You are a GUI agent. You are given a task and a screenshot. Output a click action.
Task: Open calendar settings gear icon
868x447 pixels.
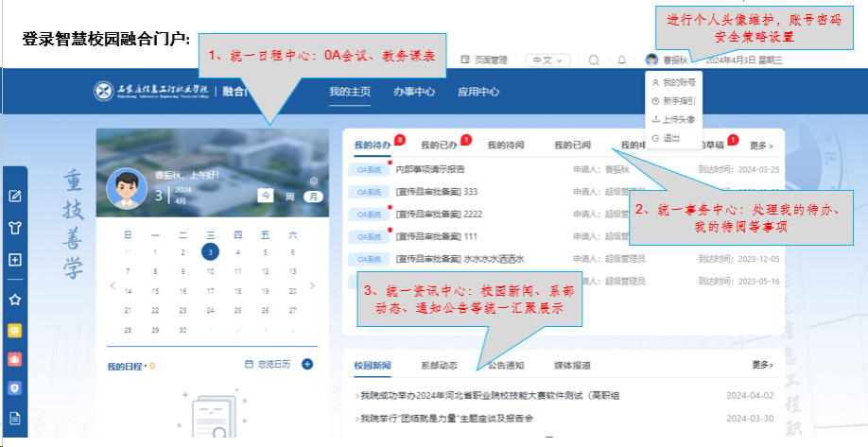click(314, 181)
